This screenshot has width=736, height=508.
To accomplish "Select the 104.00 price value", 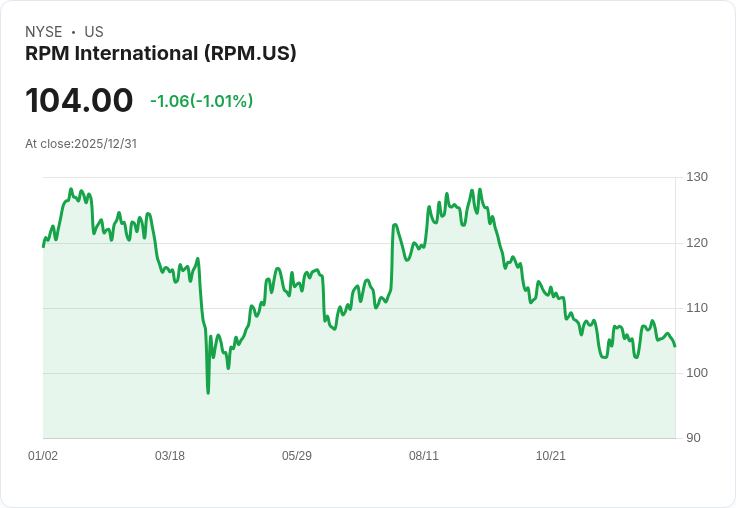I will pyautogui.click(x=79, y=100).
